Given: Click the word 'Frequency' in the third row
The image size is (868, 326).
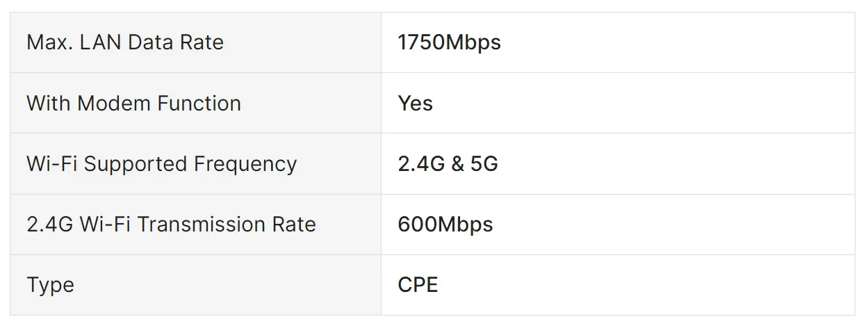Looking at the screenshot, I should pos(245,164).
